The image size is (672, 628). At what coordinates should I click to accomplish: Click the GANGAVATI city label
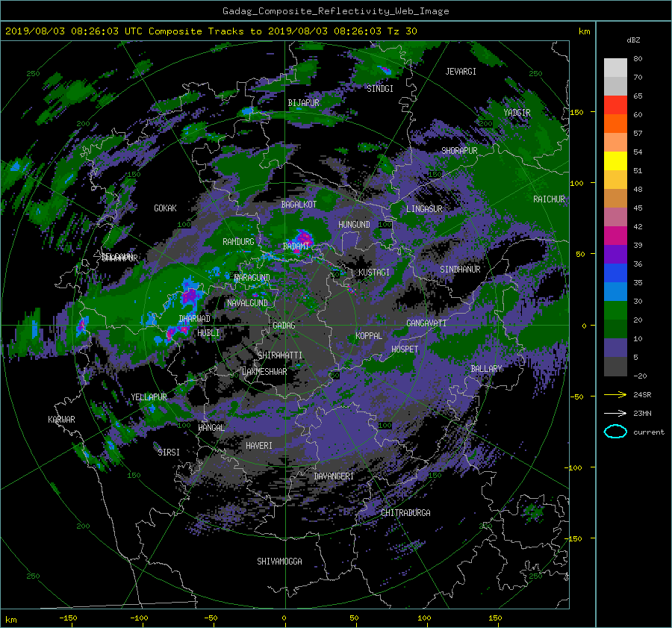pos(426,323)
